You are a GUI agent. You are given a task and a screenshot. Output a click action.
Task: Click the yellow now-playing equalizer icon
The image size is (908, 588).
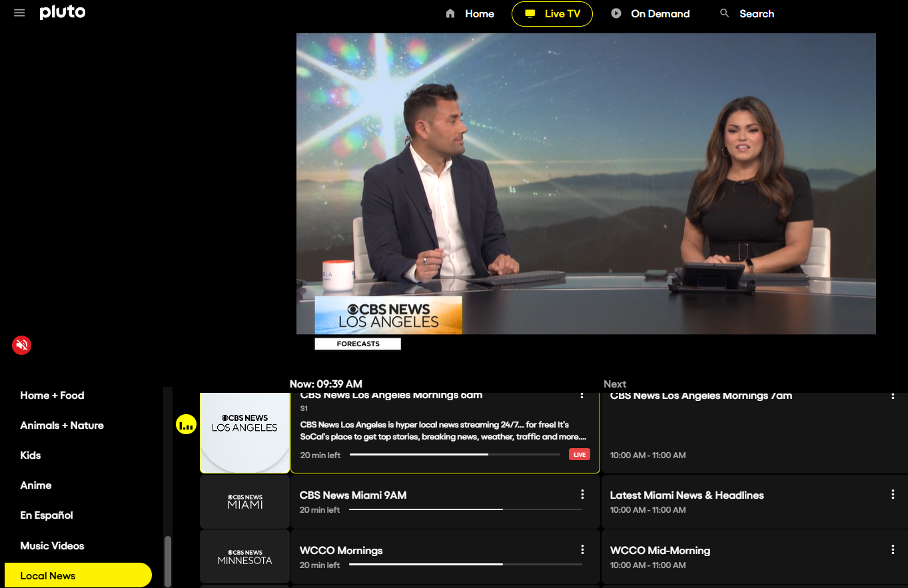click(x=186, y=424)
